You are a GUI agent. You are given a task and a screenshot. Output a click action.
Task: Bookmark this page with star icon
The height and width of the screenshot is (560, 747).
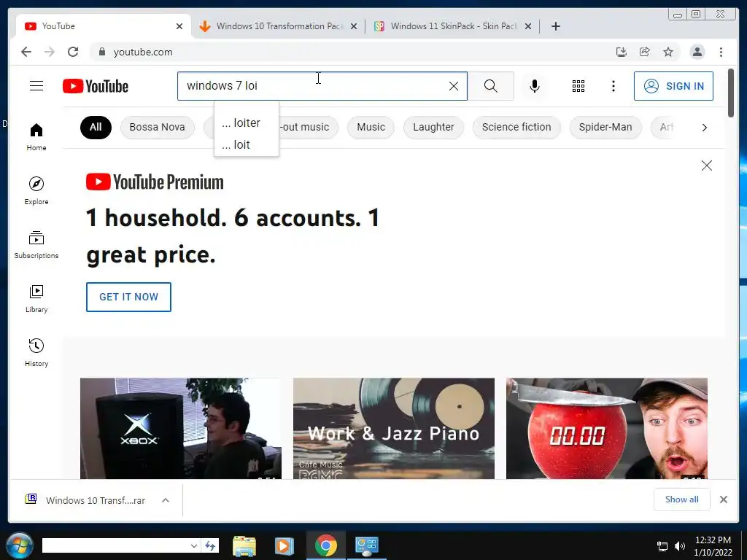pos(668,52)
